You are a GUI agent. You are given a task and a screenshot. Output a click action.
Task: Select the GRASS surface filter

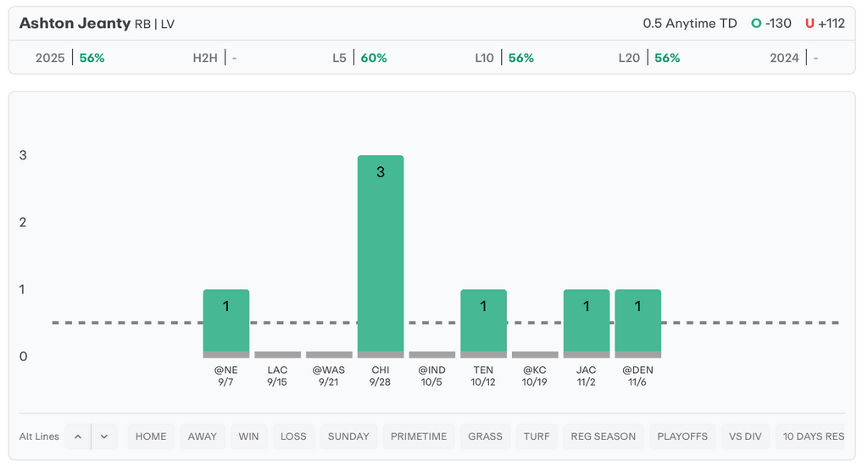[485, 437]
